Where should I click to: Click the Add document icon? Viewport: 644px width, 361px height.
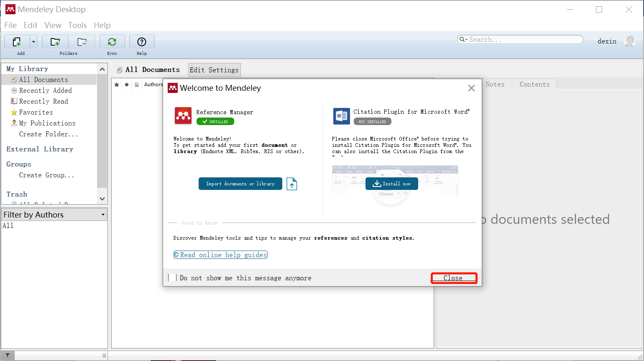pyautogui.click(x=17, y=42)
